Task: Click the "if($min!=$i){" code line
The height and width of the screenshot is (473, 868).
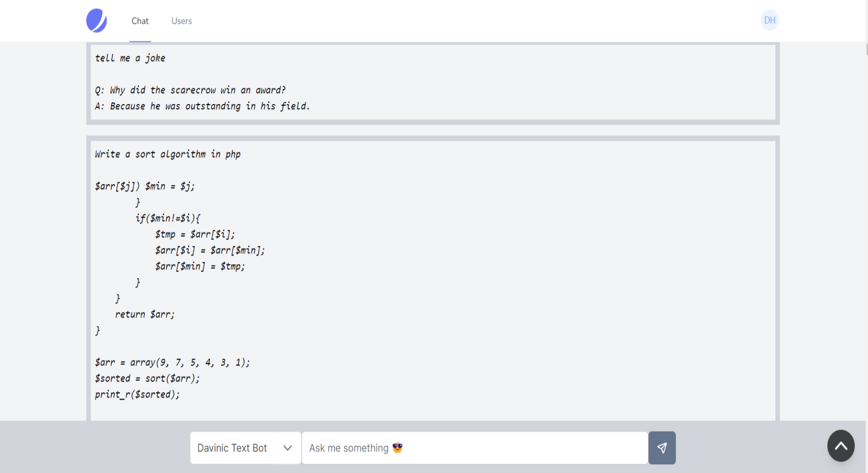Action: (x=167, y=218)
